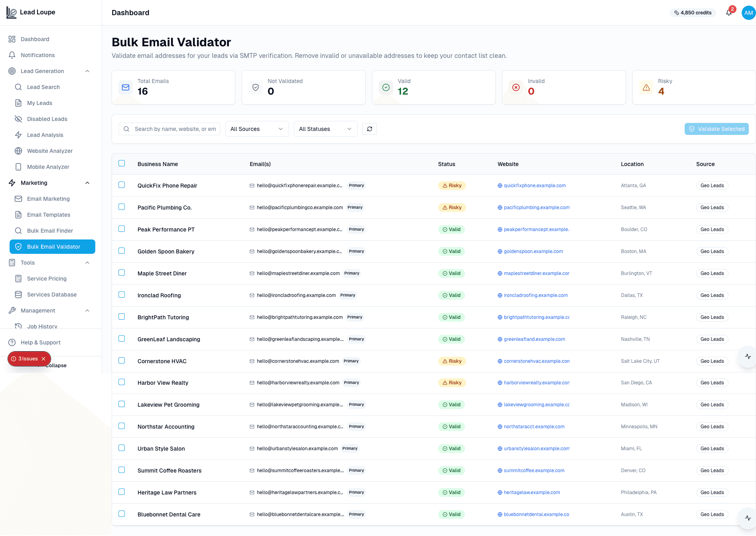Select Bulk Email Validator menu item
Screen dimensions: 756x536
click(x=52, y=247)
